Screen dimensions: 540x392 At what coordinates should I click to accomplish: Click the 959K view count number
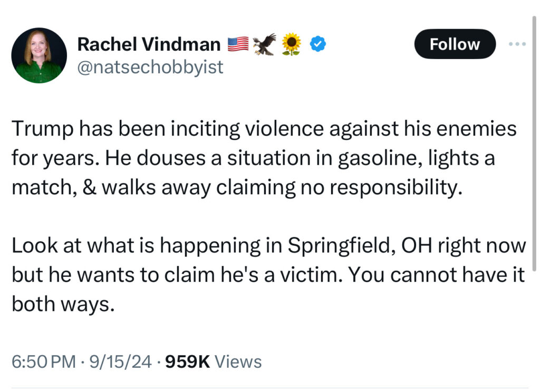pos(188,362)
